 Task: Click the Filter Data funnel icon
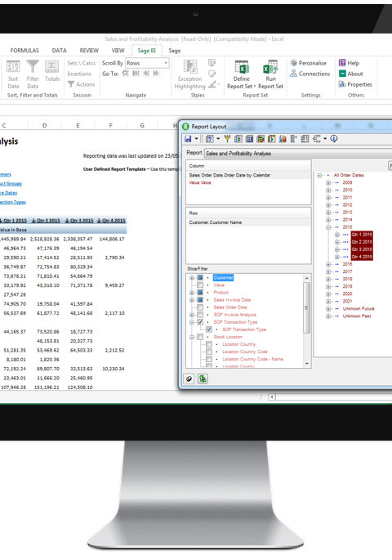(x=33, y=66)
